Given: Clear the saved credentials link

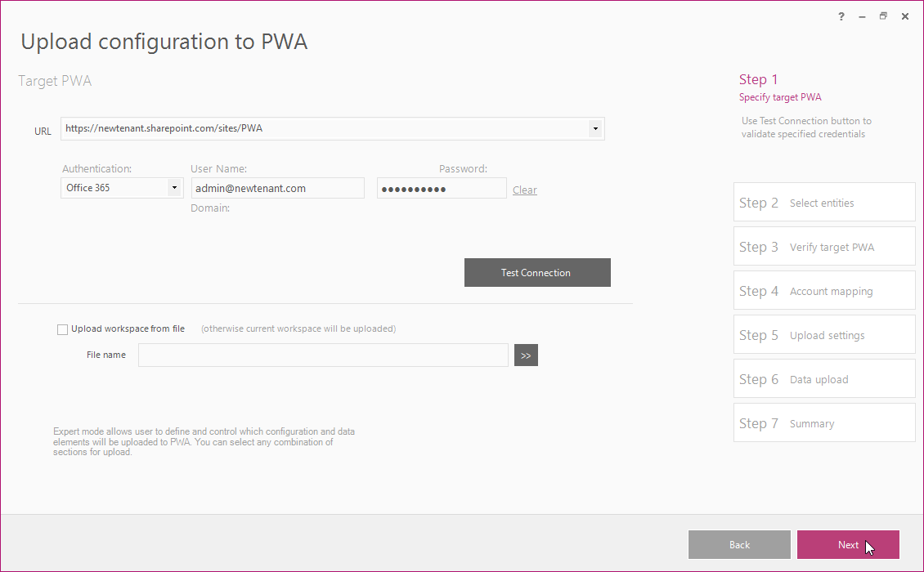Looking at the screenshot, I should coord(524,190).
